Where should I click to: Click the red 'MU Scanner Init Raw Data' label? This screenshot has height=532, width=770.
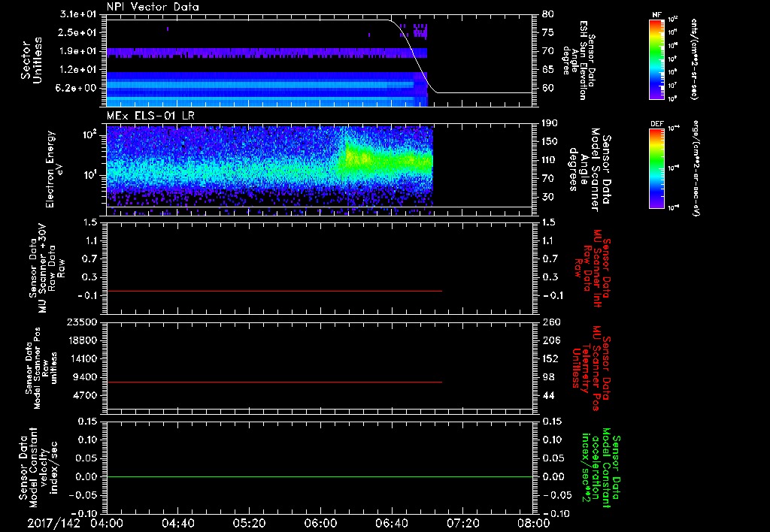pos(592,268)
